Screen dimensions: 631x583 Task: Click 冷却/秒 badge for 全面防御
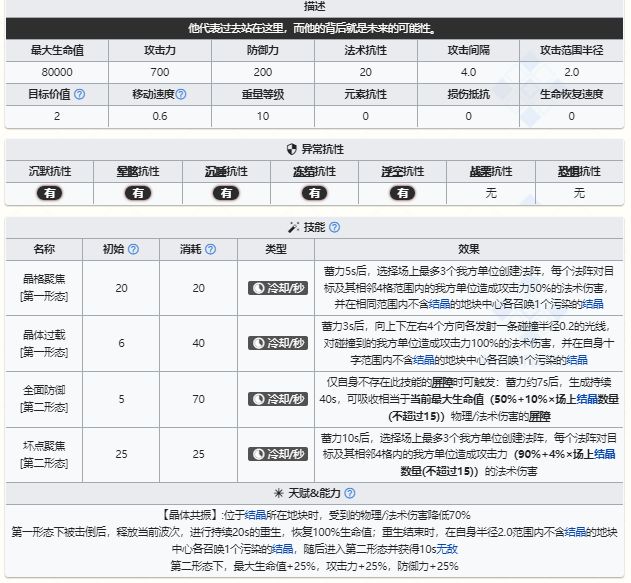[278, 399]
